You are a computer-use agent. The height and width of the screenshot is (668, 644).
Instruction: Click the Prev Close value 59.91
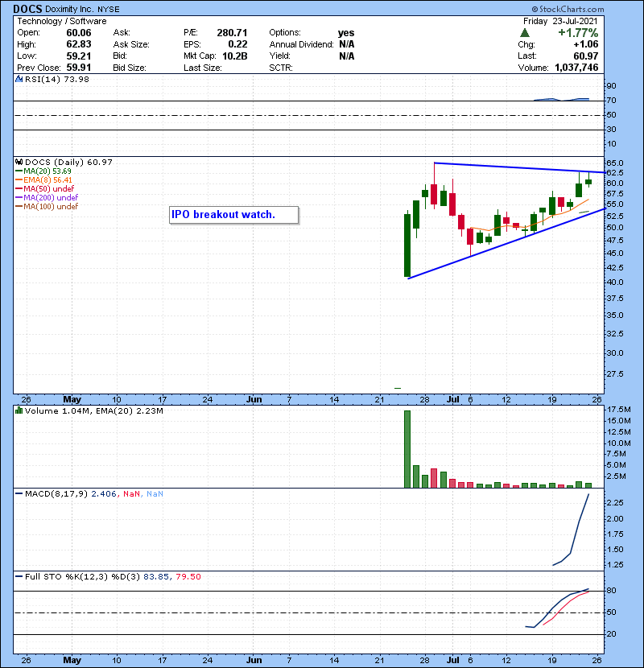coord(79,68)
